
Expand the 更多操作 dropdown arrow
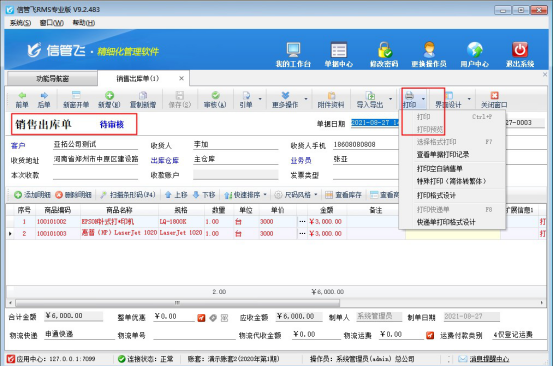tap(306, 99)
